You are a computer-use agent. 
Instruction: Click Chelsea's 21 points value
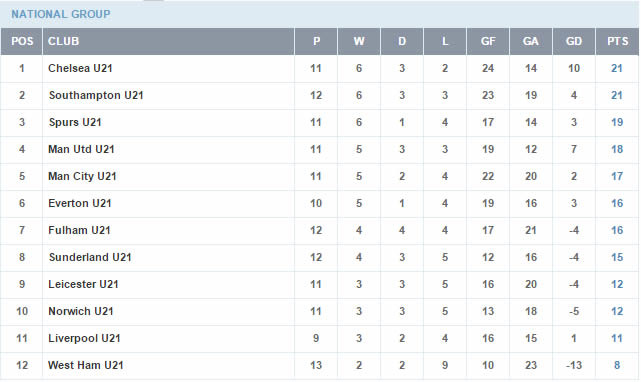pos(617,68)
